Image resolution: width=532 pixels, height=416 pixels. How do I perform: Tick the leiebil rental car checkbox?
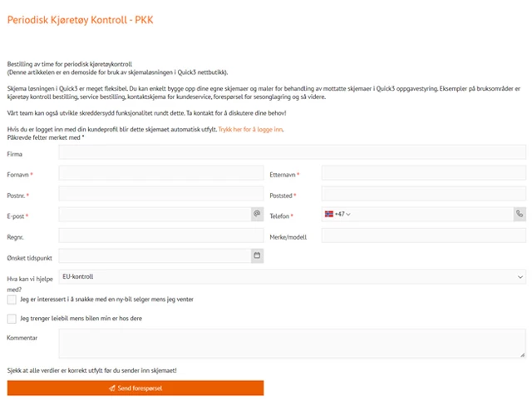click(x=12, y=319)
